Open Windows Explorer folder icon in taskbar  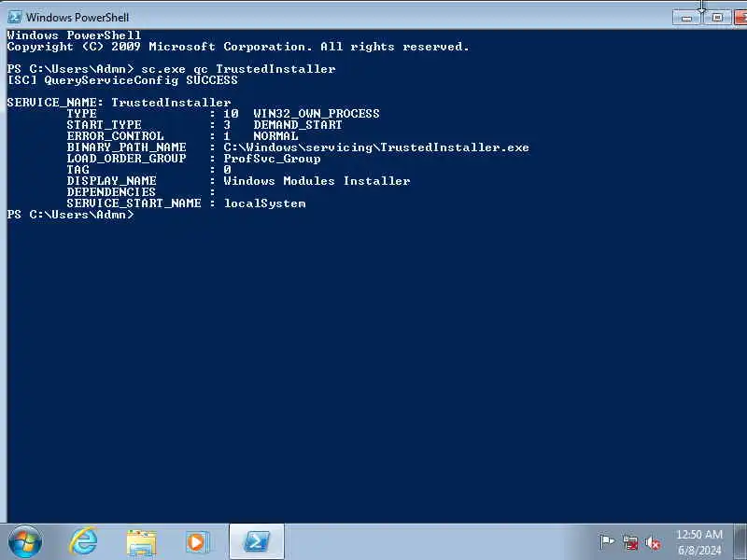(x=141, y=542)
